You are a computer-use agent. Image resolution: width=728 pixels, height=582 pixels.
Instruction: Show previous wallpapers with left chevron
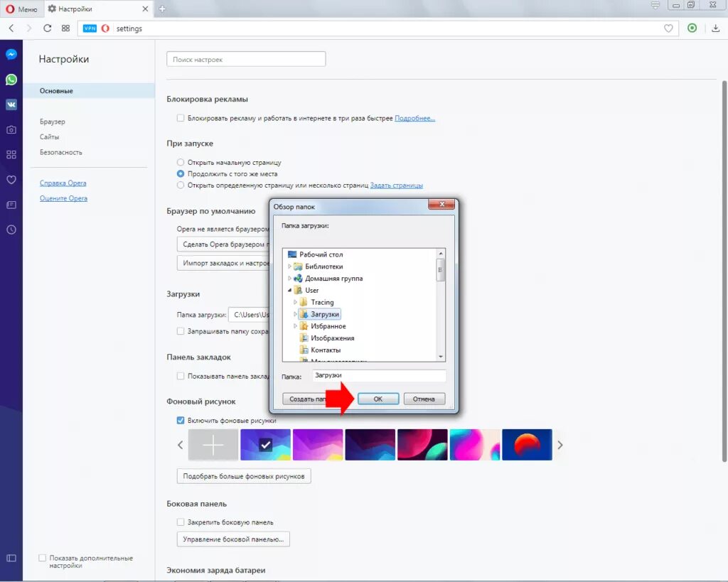coord(180,445)
